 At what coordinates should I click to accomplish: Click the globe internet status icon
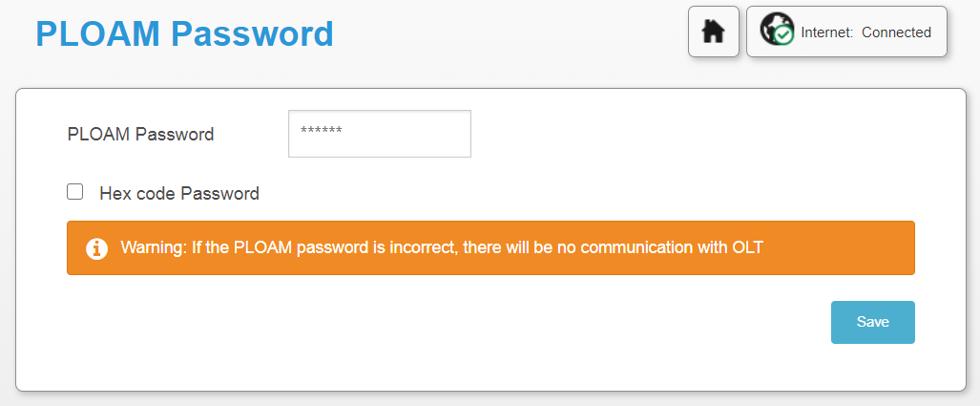pyautogui.click(x=777, y=29)
